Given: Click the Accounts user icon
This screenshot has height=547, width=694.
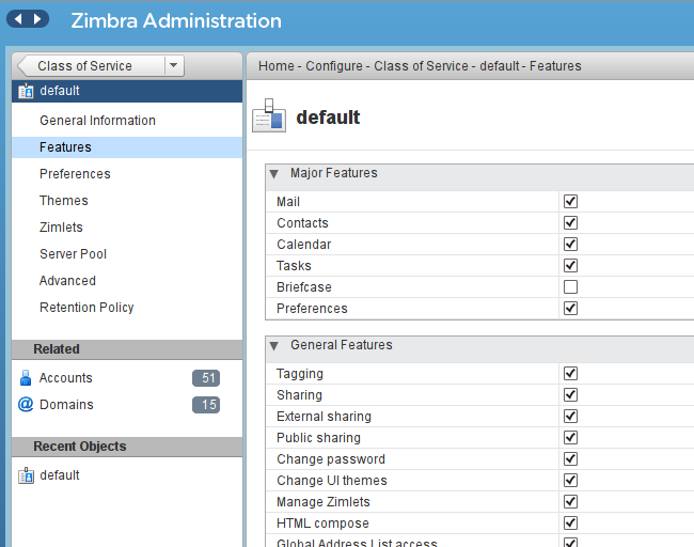Looking at the screenshot, I should click(x=26, y=378).
